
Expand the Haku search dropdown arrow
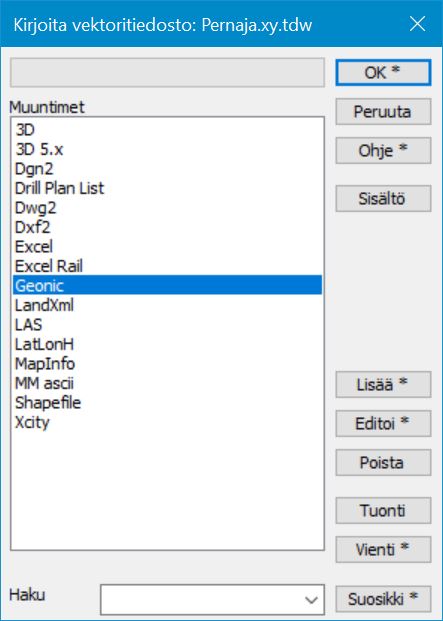click(x=312, y=600)
